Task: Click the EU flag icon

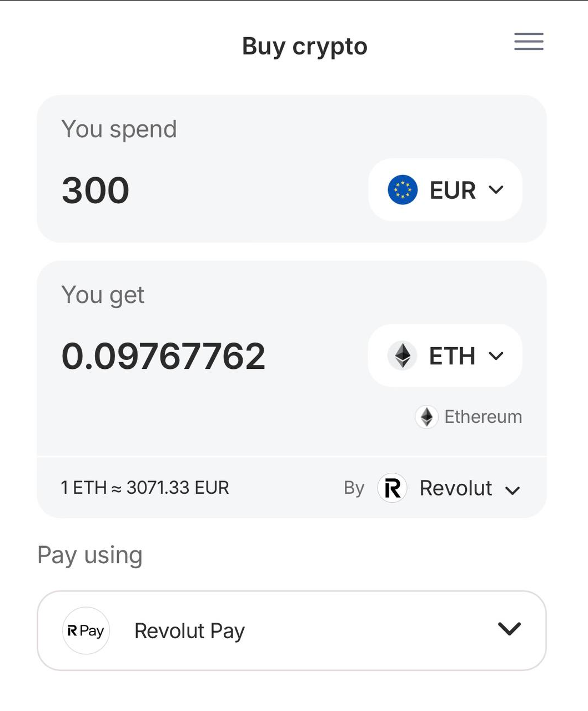Action: (403, 190)
